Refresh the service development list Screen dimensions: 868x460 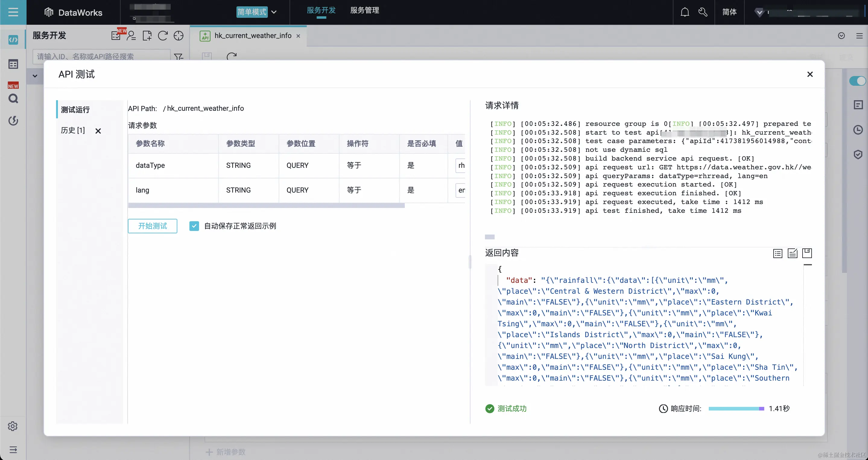coord(163,35)
